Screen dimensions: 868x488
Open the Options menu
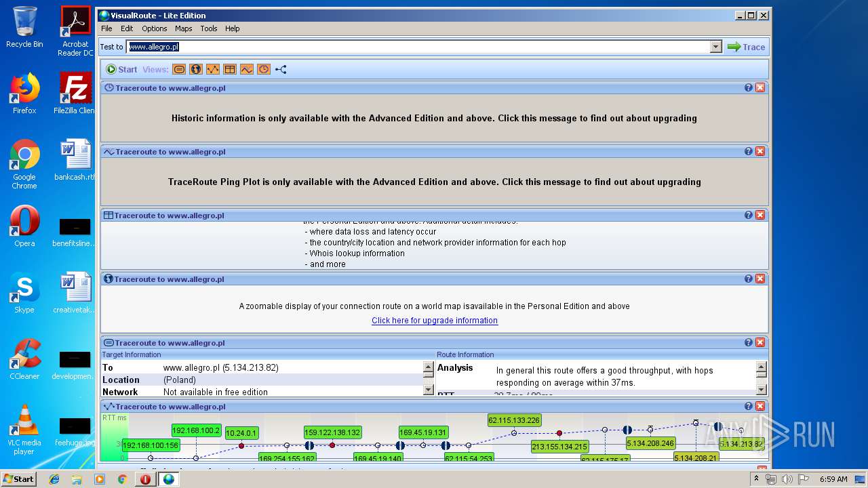[155, 28]
